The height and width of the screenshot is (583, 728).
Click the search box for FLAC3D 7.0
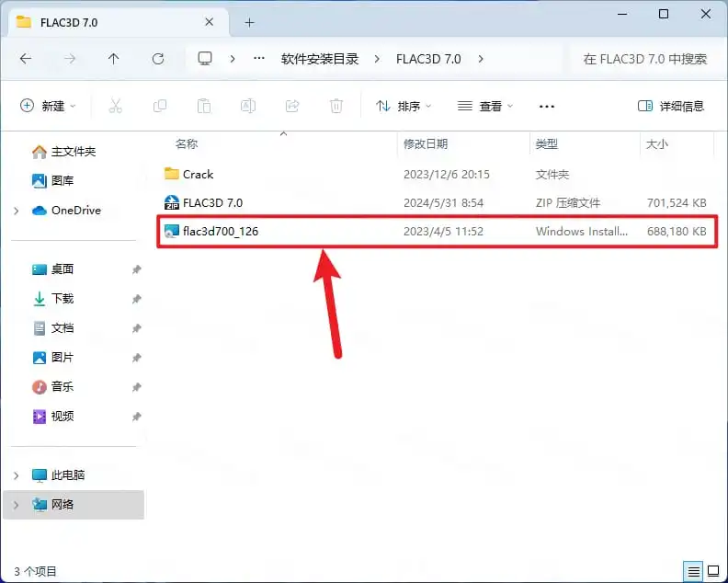pyautogui.click(x=645, y=59)
